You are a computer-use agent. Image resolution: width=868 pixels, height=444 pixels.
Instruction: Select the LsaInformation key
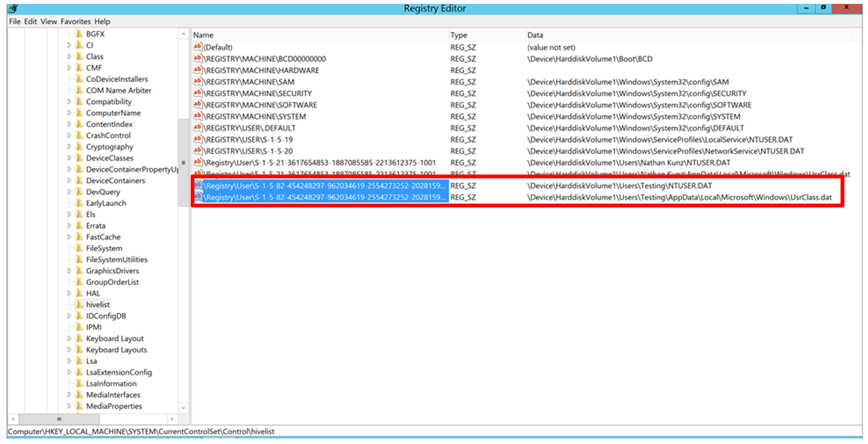[112, 384]
